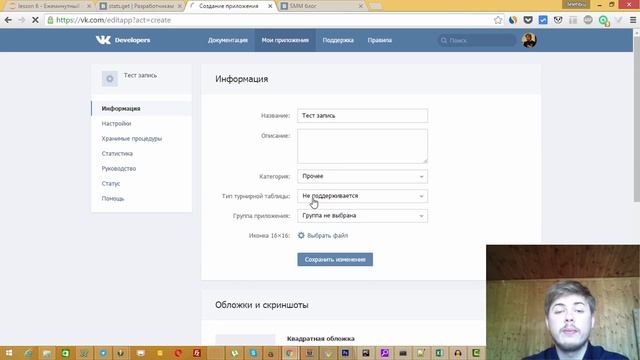Image resolution: width=640 pixels, height=360 pixels.
Task: Stop page loading with the X button
Action: (35, 20)
